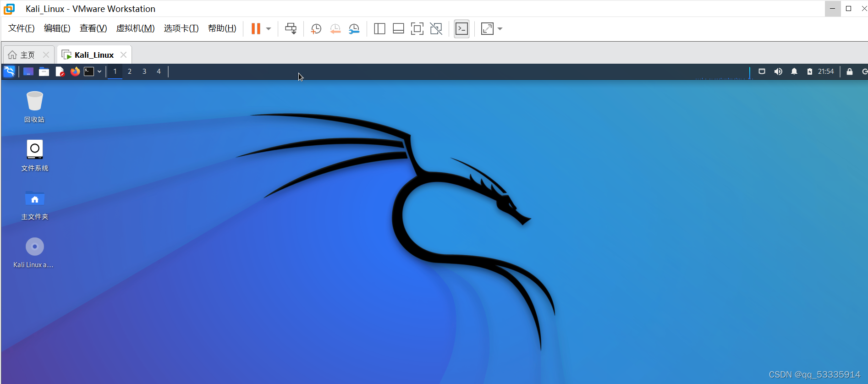Screen dimensions: 868x384
Task: Open the 编辑(E) menu
Action: click(x=57, y=28)
